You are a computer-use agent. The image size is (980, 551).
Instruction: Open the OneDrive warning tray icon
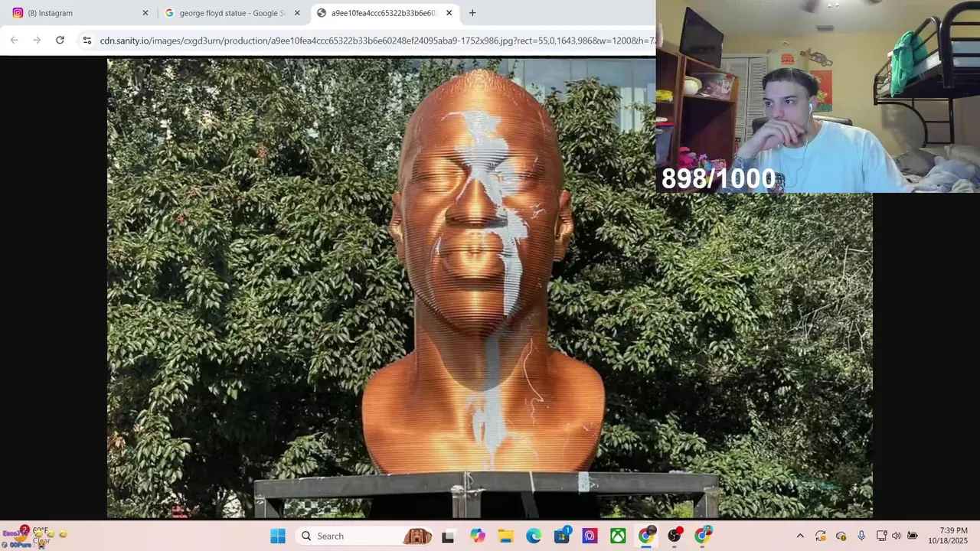[841, 536]
